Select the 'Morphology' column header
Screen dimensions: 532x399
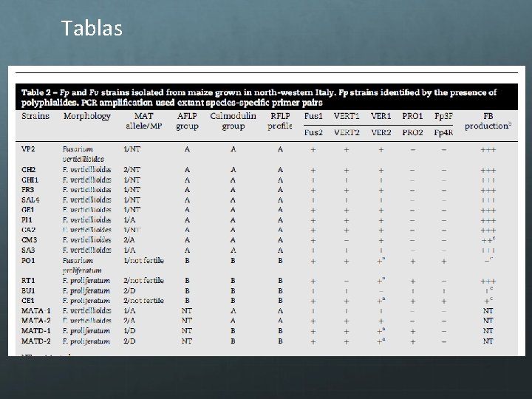pyautogui.click(x=87, y=117)
